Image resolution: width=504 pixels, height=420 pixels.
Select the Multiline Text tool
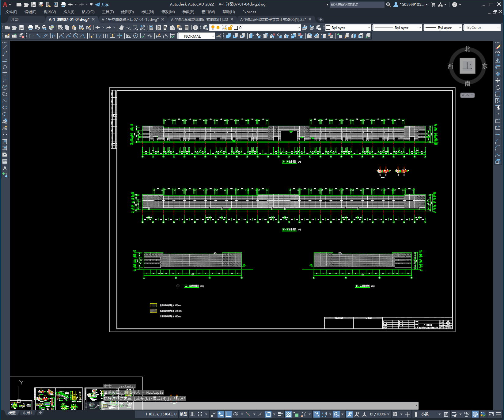point(5,168)
